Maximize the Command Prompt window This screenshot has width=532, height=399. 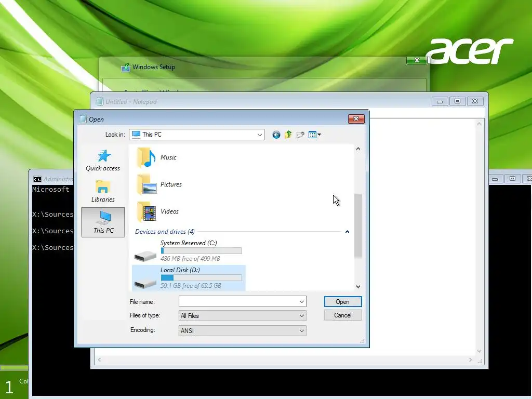click(512, 179)
